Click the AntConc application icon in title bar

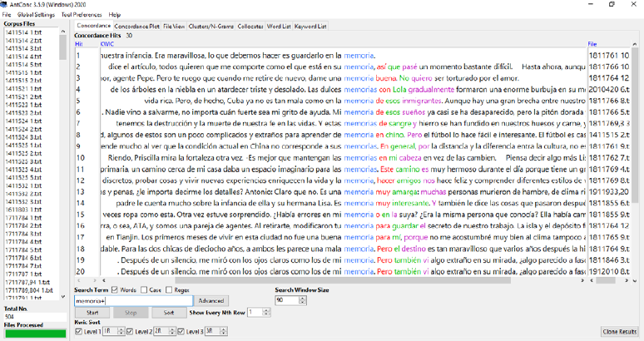tap(5, 5)
